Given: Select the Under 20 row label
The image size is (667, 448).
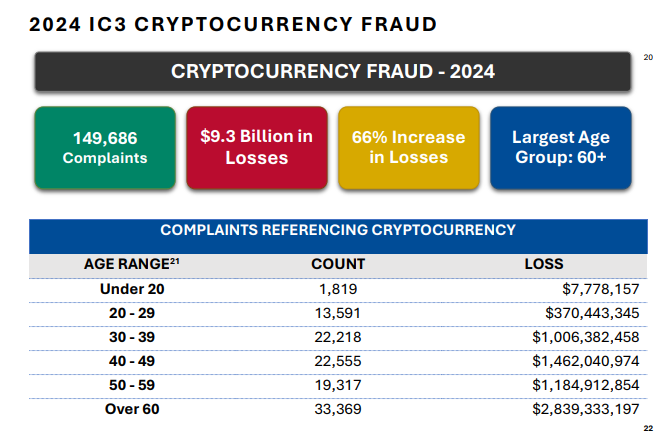Looking at the screenshot, I should [130, 289].
